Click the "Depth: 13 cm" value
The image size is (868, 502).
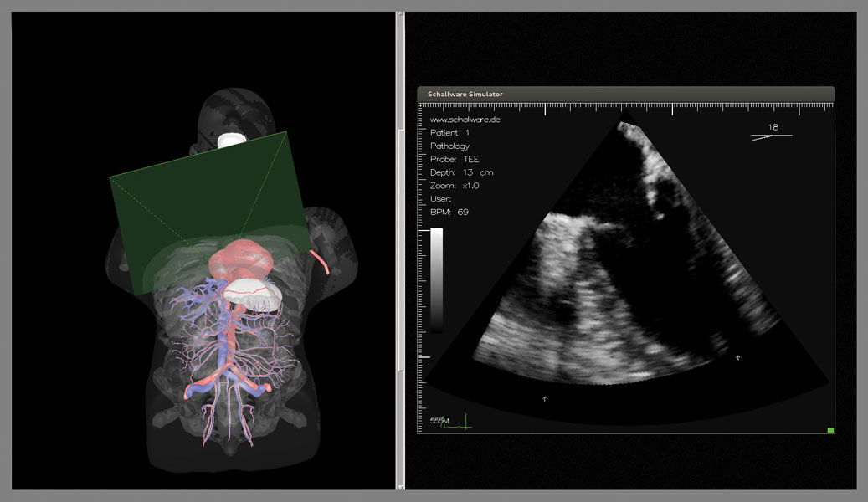(462, 172)
